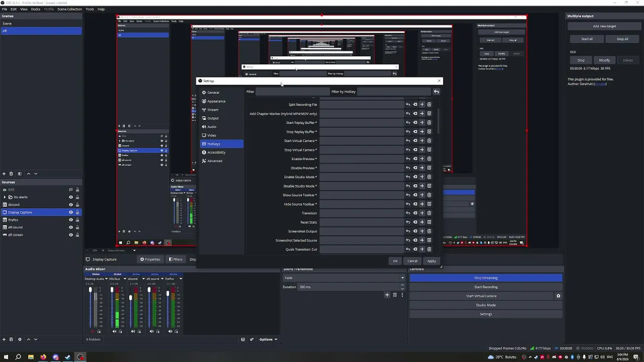Open the File menu
Image resolution: width=644 pixels, height=362 pixels.
5,9
